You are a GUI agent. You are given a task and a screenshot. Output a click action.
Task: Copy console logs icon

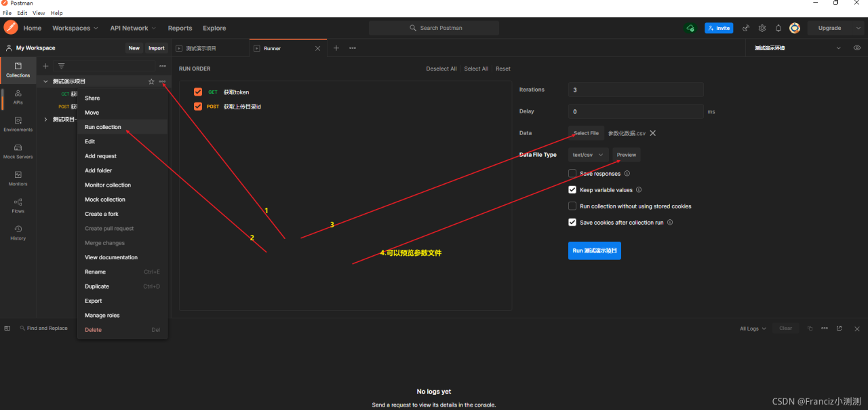pos(810,328)
